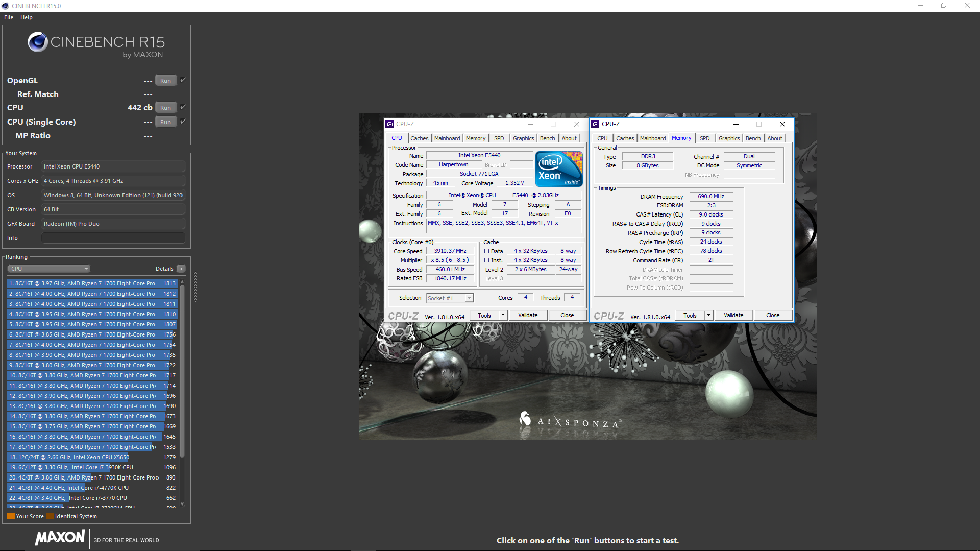Toggle the CPU Single Core checkbox
Image resolution: width=980 pixels, height=551 pixels.
click(183, 122)
